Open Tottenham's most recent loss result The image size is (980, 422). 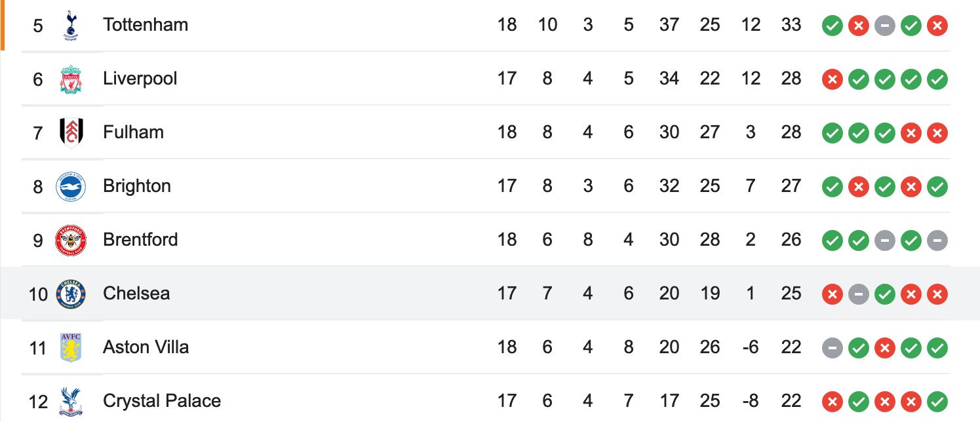(x=937, y=26)
